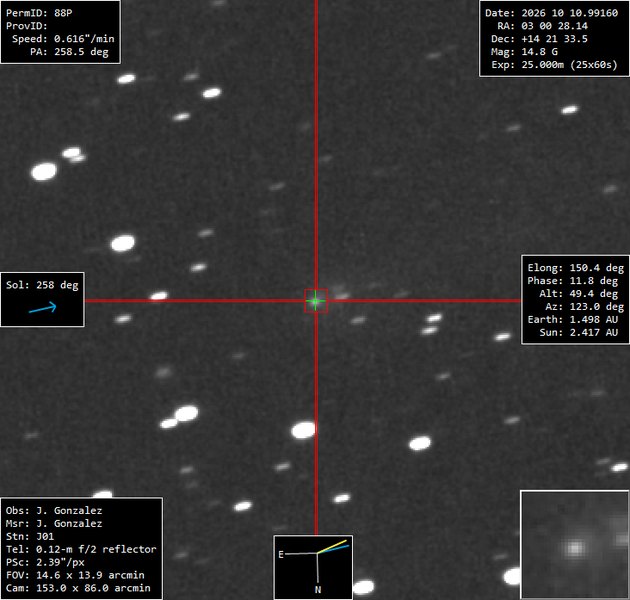Click the 'Msr: J. Gonzalez' line
This screenshot has height=600, width=630.
[54, 523]
